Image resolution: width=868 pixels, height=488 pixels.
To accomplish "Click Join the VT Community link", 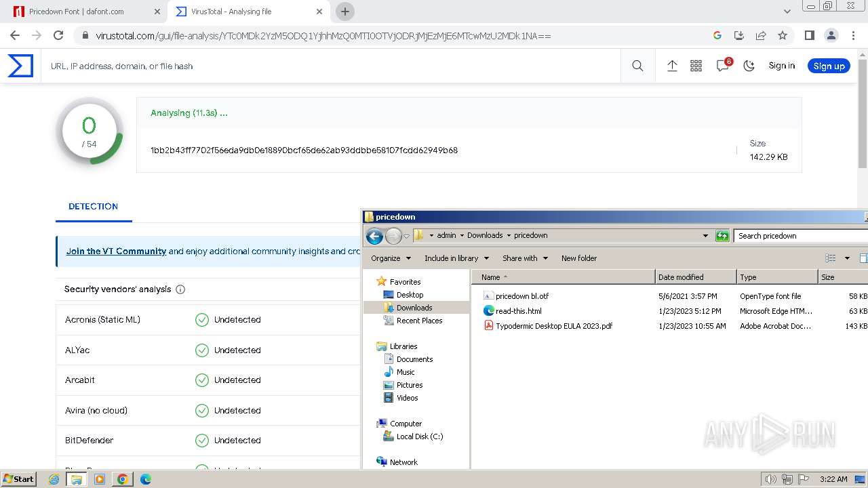I will (116, 251).
